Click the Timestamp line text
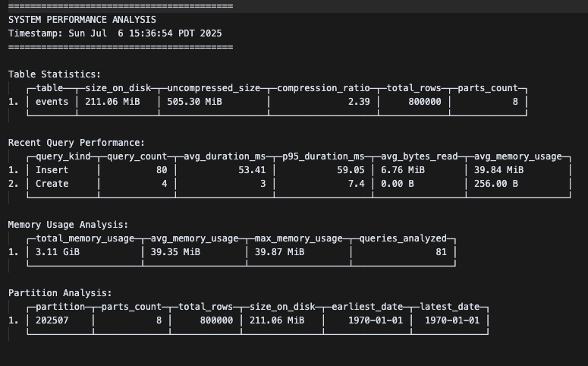 (x=115, y=33)
